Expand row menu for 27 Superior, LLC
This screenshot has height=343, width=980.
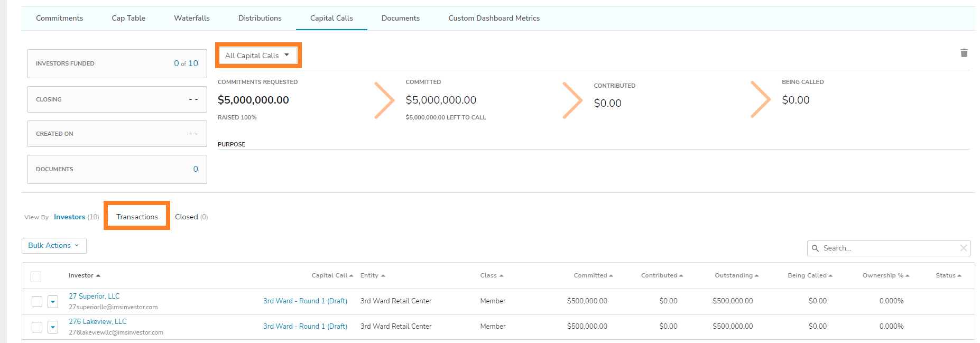pyautogui.click(x=53, y=301)
